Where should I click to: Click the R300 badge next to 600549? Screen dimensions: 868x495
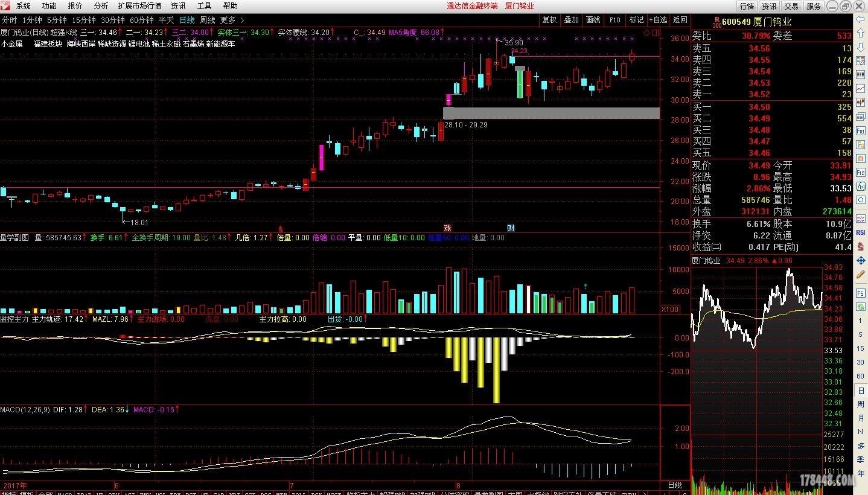tap(716, 23)
